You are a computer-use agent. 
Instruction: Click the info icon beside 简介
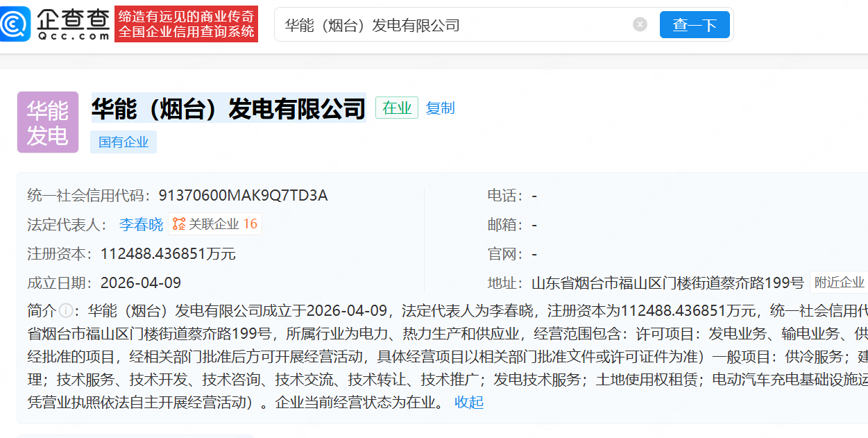(x=65, y=310)
